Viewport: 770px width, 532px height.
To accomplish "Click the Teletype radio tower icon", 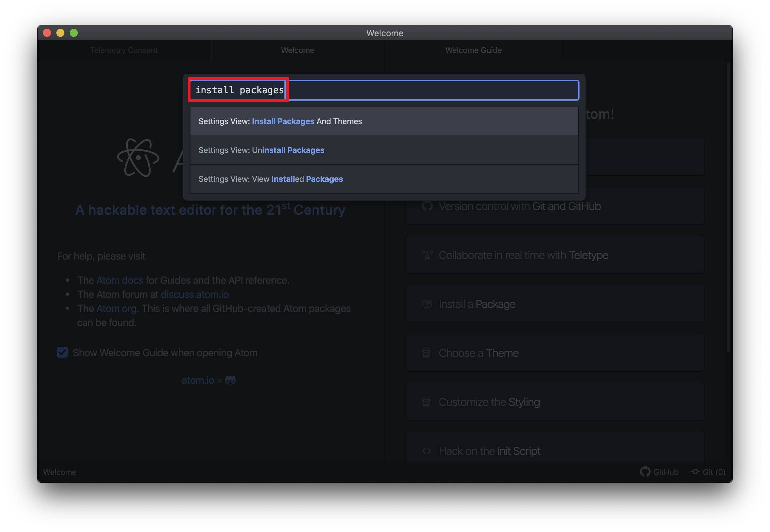I will pyautogui.click(x=427, y=255).
